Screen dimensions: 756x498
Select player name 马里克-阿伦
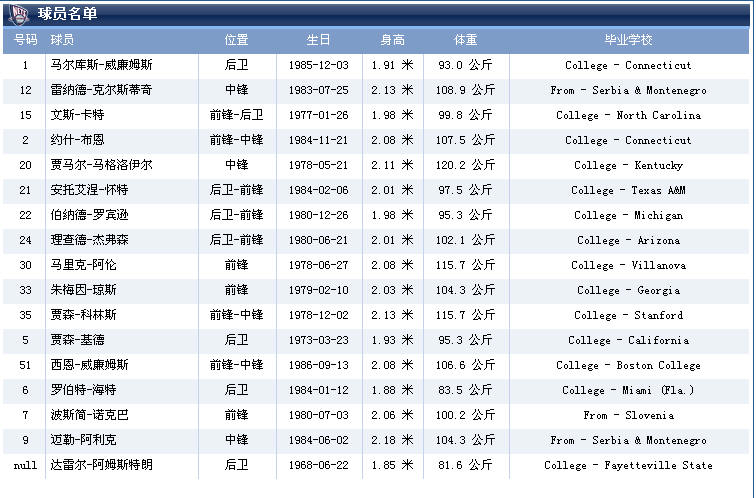tap(83, 265)
